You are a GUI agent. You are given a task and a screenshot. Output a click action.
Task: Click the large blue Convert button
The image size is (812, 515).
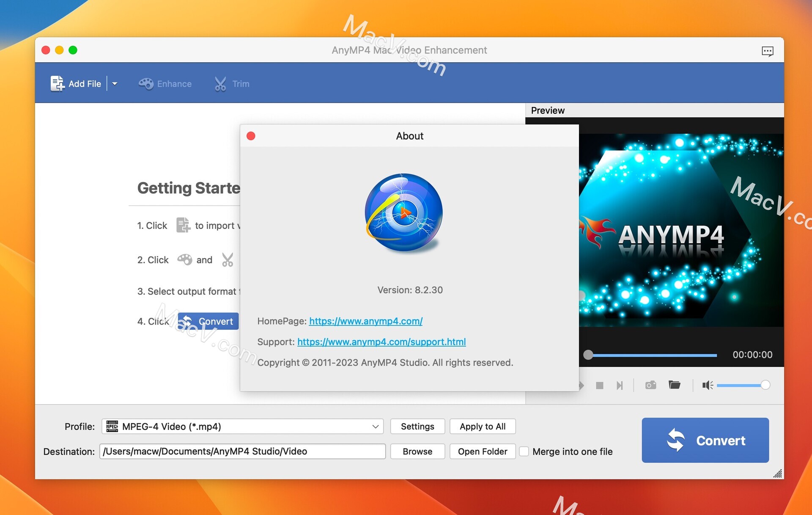[x=705, y=440]
